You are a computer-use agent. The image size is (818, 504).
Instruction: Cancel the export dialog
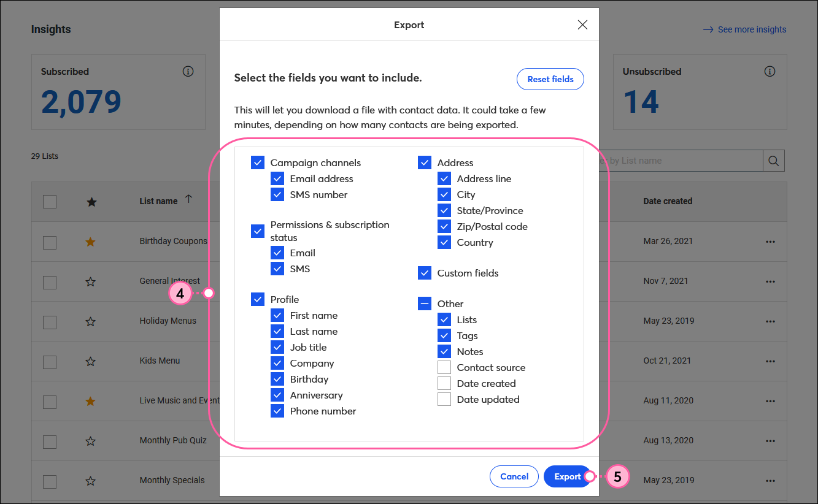click(x=514, y=476)
